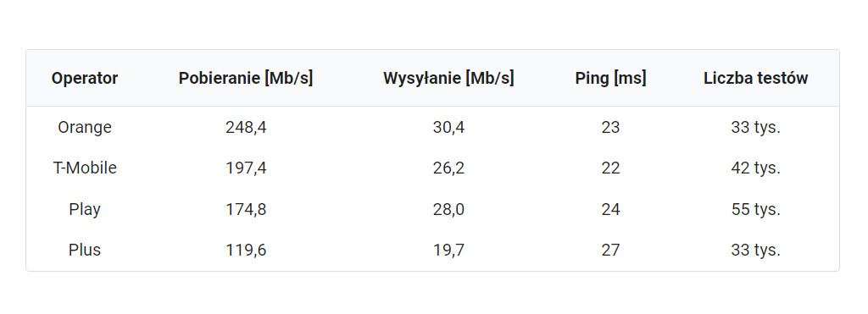This screenshot has width=868, height=314.
Task: Click the Wysyłanie [Mb/s] header
Action: point(448,79)
